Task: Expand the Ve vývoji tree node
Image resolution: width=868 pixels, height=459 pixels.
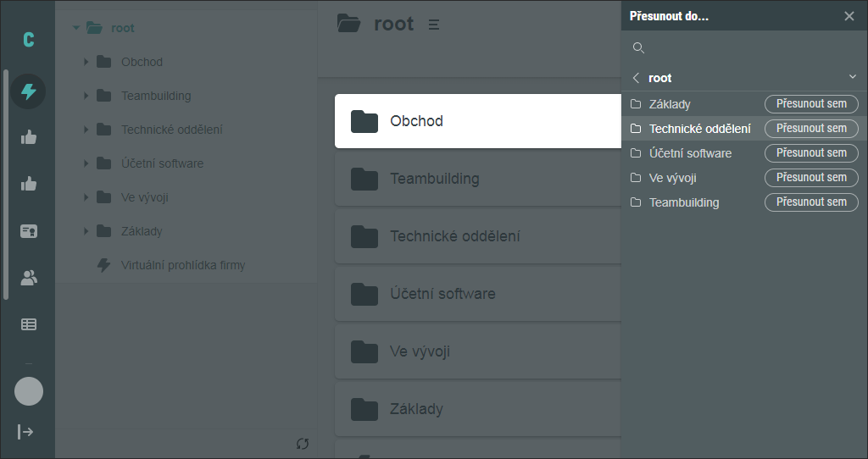Action: pos(86,197)
